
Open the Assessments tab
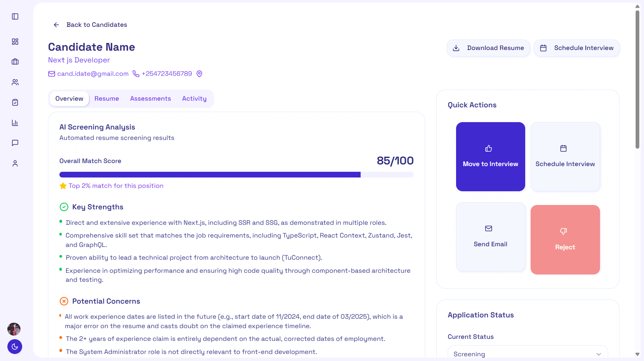click(x=150, y=98)
